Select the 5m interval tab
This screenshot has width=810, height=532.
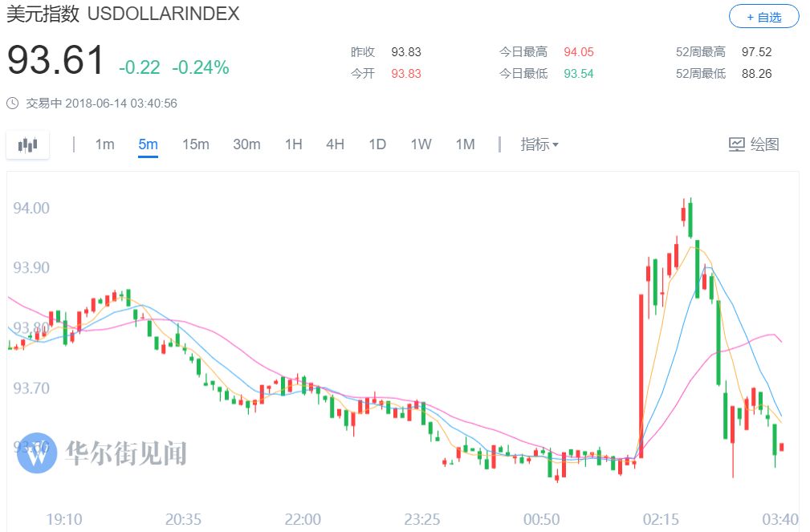click(148, 144)
